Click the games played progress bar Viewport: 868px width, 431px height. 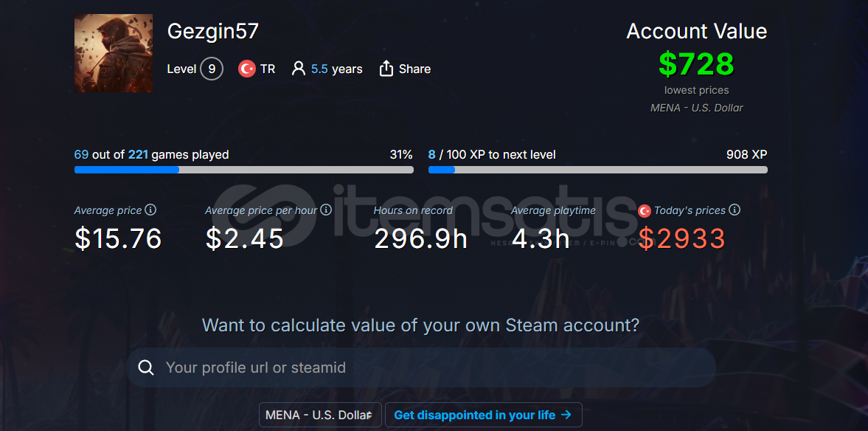click(244, 170)
